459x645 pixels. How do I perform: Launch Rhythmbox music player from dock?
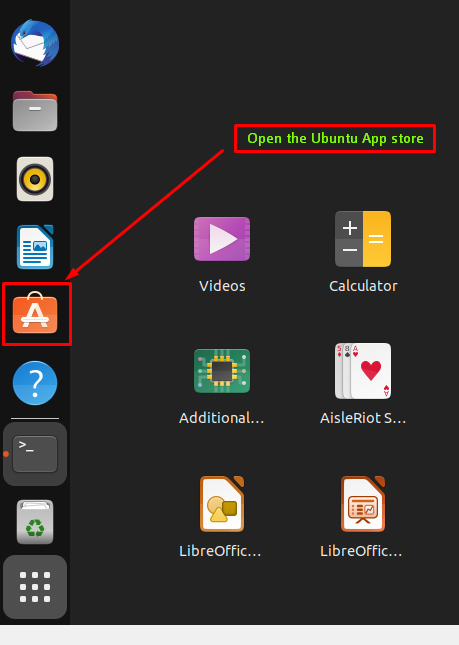pos(35,179)
